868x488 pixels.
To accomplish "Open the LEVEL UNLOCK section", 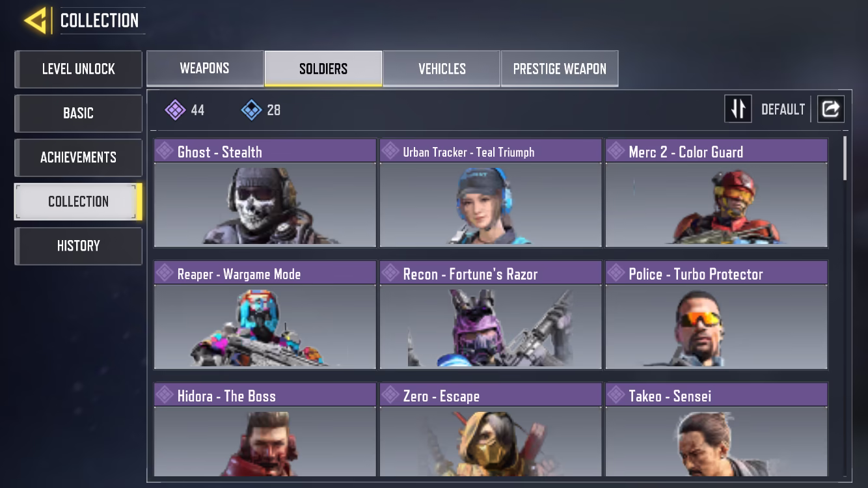I will [x=78, y=69].
